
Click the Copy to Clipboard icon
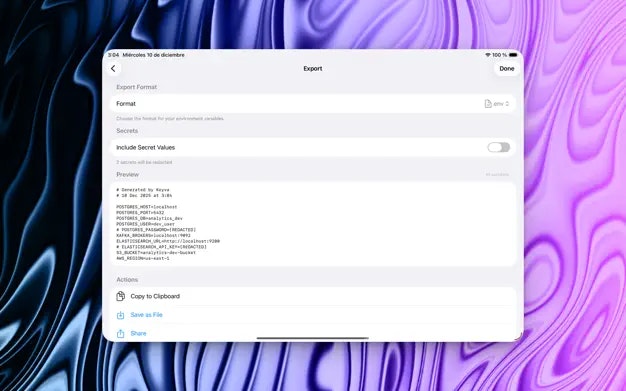tap(120, 296)
